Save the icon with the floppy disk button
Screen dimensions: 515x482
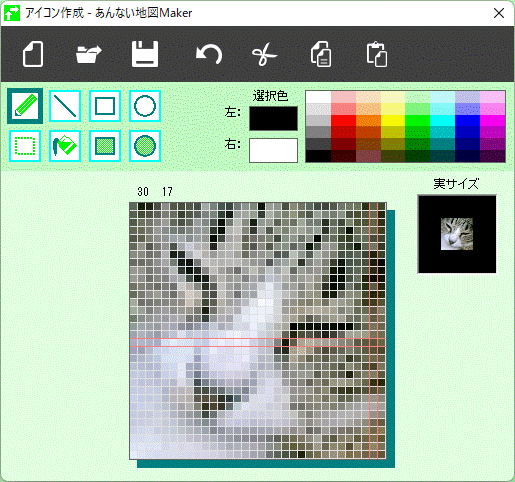[145, 54]
